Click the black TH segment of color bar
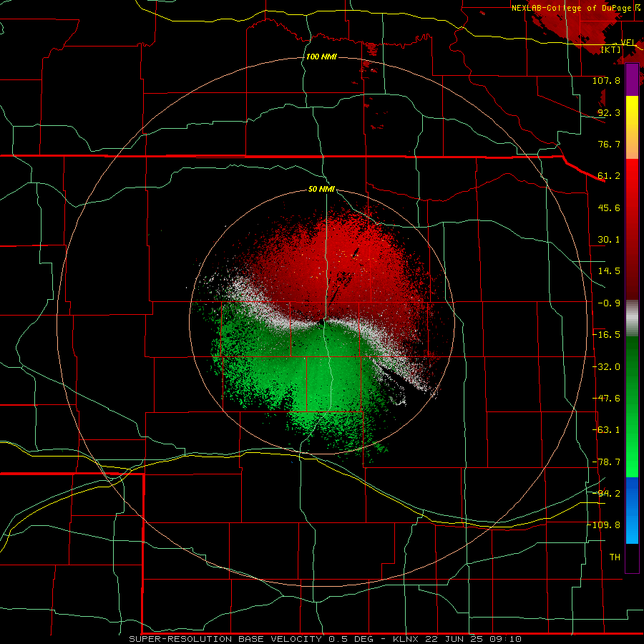This screenshot has height=644, width=644. click(632, 558)
